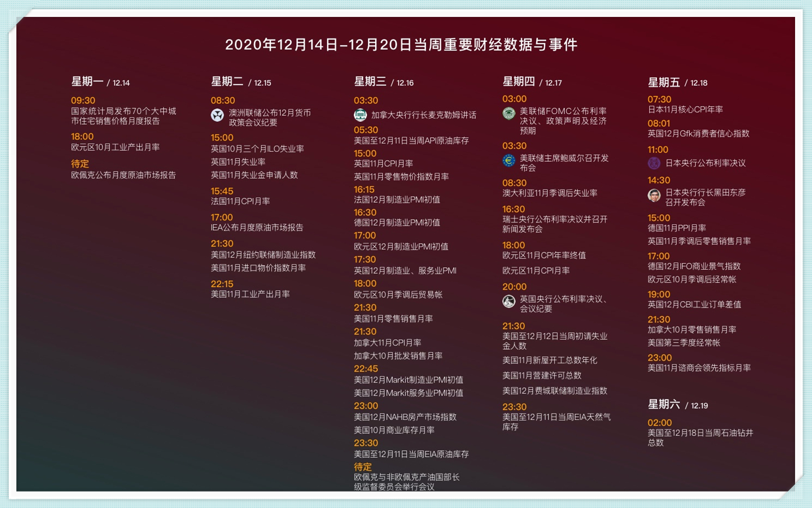Click 美国11月谘商会领先指标月率

pyautogui.click(x=699, y=368)
